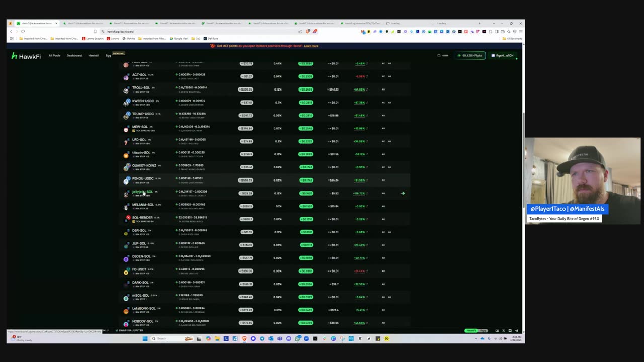This screenshot has width=644, height=362.
Task: Click the HFI points button
Action: pyautogui.click(x=470, y=55)
